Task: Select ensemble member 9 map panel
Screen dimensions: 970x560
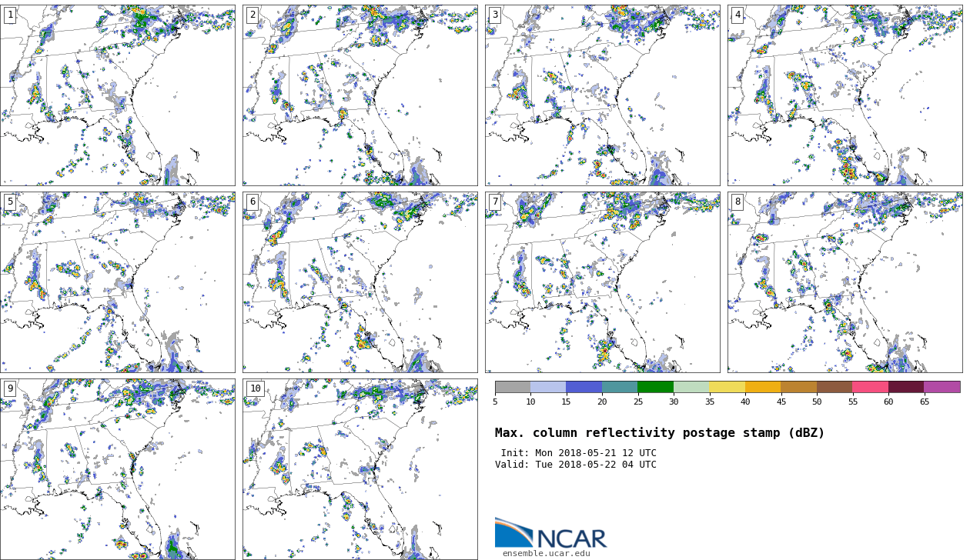Action: tap(118, 469)
